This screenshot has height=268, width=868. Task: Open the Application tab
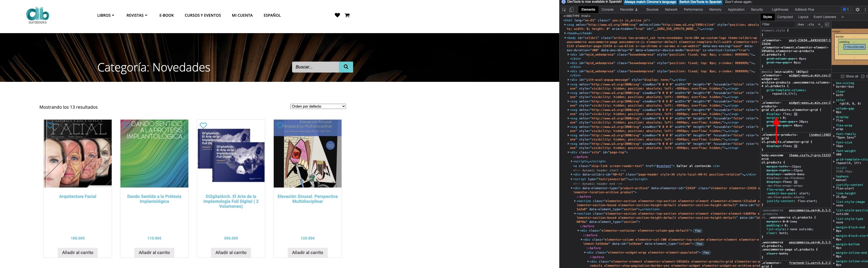[736, 10]
